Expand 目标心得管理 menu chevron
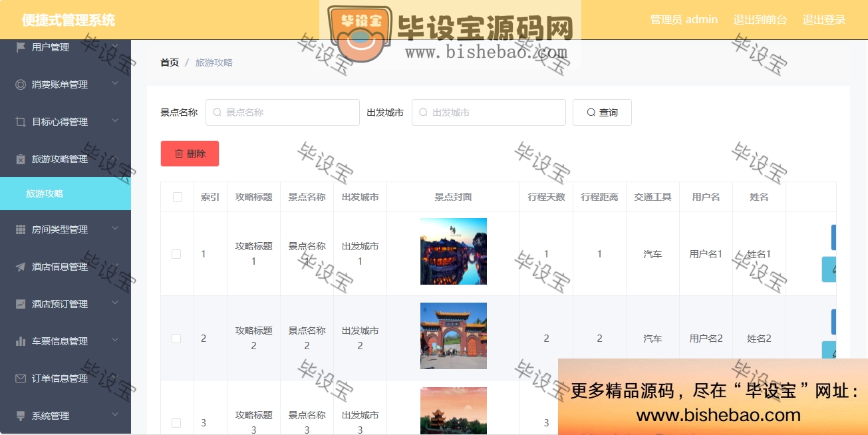This screenshot has height=435, width=868. 115,120
